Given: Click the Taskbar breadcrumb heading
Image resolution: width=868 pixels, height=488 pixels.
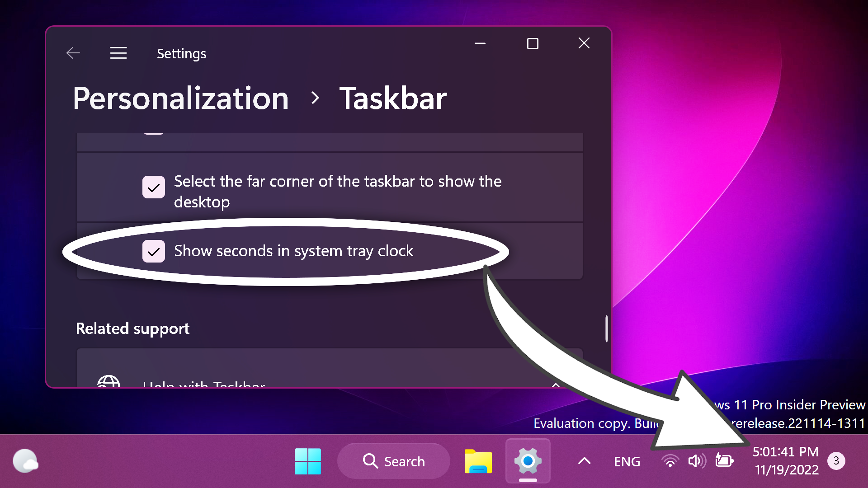Looking at the screenshot, I should 393,98.
